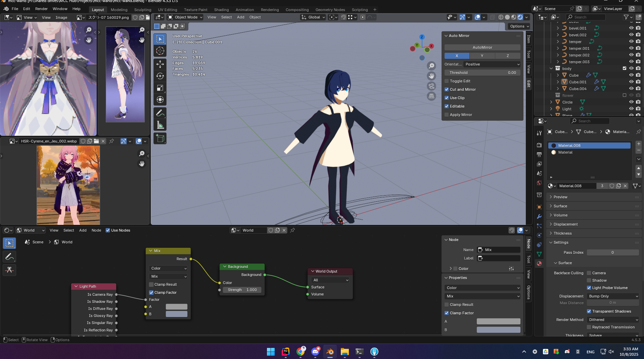Image resolution: width=644 pixels, height=359 pixels.
Task: Open the Render menu
Action: click(41, 9)
